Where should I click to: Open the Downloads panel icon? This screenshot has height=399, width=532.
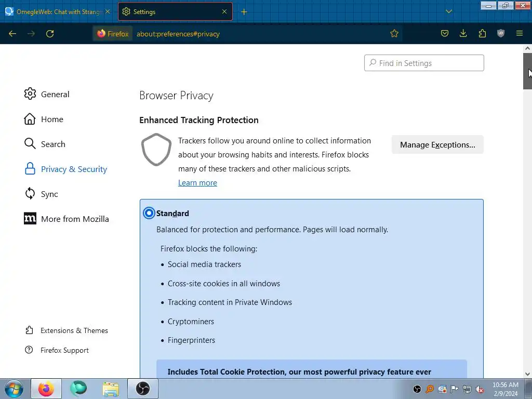click(463, 33)
